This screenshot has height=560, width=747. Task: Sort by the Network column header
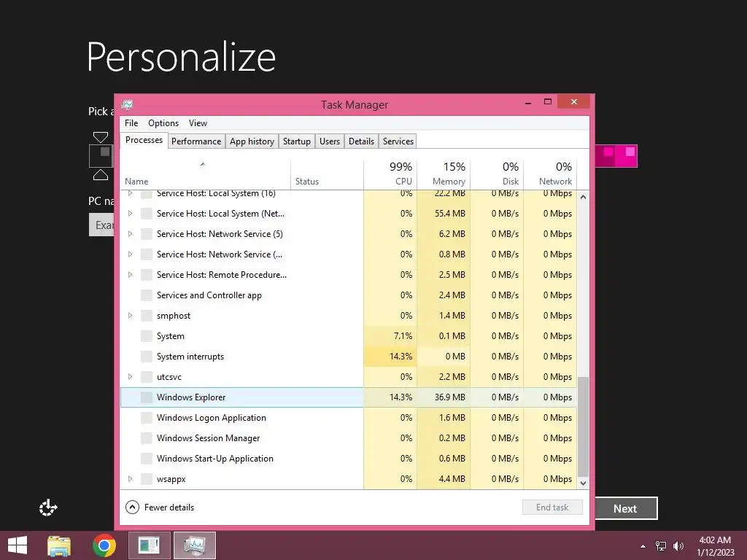550,175
